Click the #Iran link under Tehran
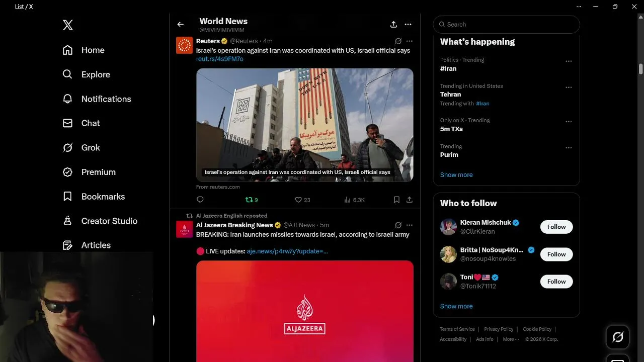Viewport: 644px width, 362px height. (482, 104)
